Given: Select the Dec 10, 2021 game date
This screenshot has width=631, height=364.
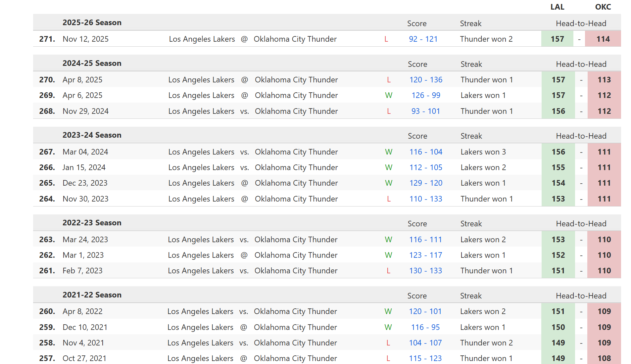Looking at the screenshot, I should tap(85, 327).
